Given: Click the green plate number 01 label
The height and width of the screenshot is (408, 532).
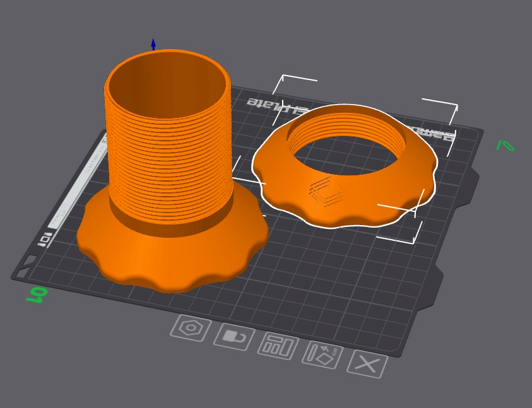Looking at the screenshot, I should coord(37,295).
